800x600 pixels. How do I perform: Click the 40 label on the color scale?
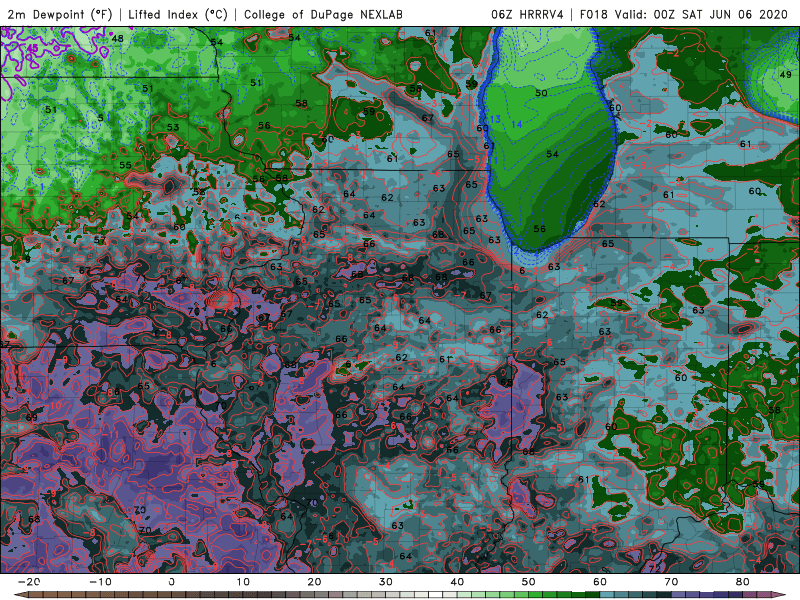[457, 582]
